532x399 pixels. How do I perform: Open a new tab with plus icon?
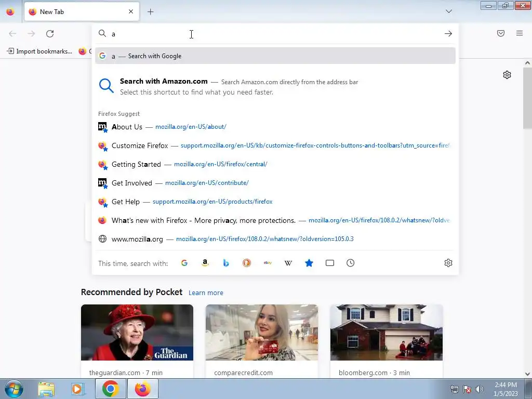(x=150, y=12)
